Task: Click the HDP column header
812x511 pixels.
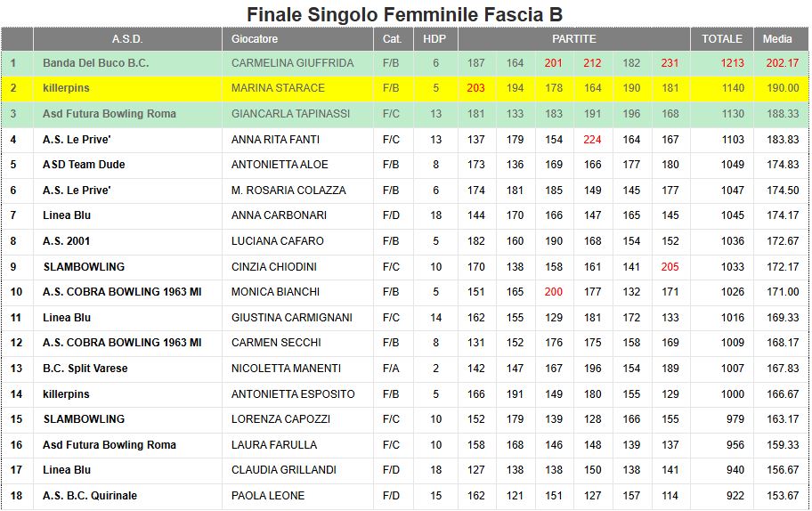Action: (x=434, y=39)
